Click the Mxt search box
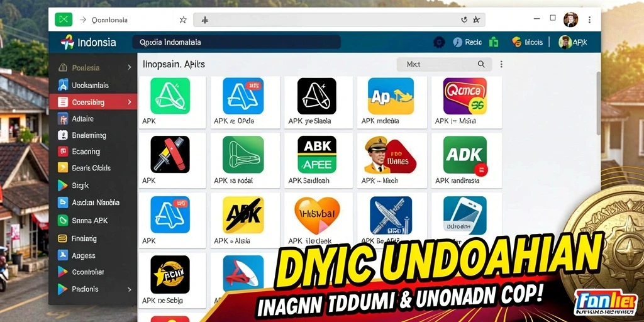The height and width of the screenshot is (322, 644). pyautogui.click(x=444, y=64)
